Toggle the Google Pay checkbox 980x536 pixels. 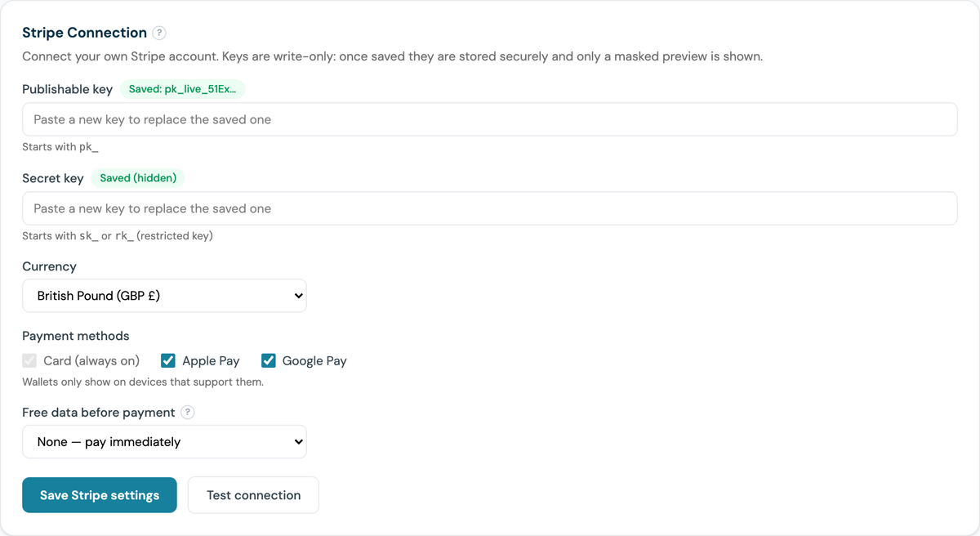(x=269, y=360)
